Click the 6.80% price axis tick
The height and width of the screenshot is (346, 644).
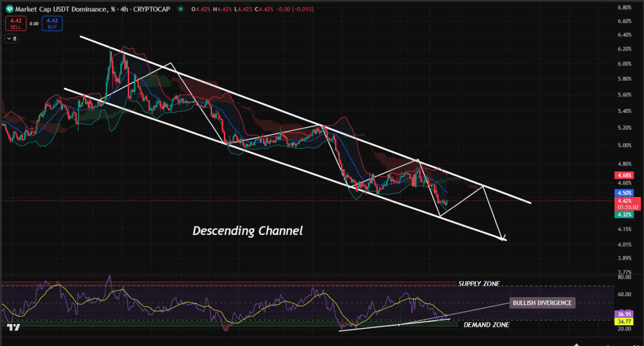(624, 8)
